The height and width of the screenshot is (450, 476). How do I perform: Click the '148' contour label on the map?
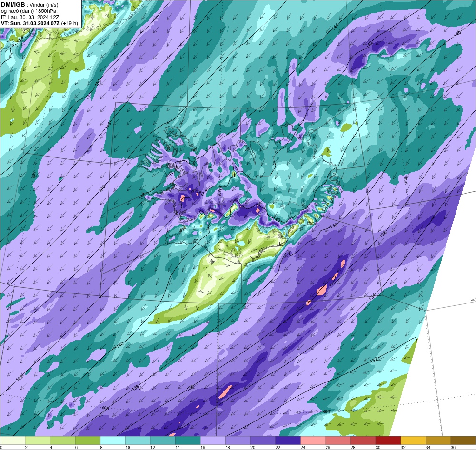pos(108,126)
